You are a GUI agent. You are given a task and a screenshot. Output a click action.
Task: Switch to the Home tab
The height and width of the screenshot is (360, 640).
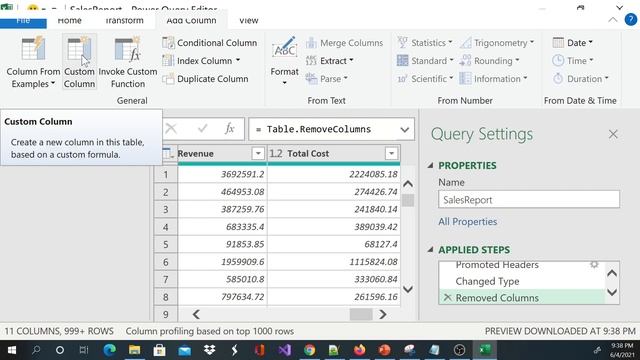[x=69, y=20]
